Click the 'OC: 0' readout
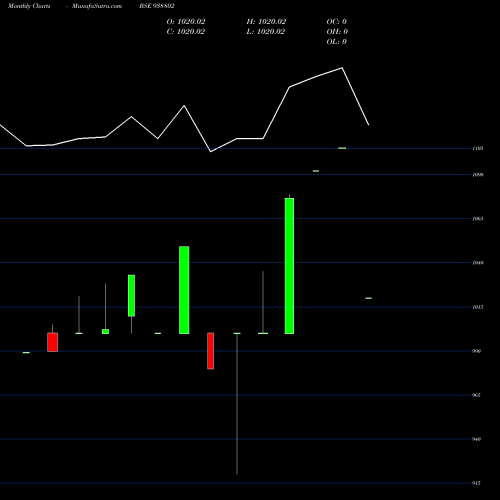Viewport: 500px width, 500px height. 337,21
